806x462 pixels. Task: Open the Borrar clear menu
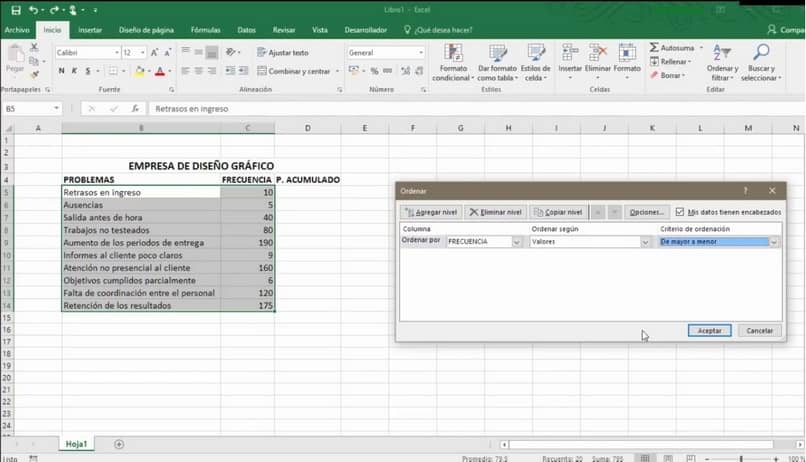(x=668, y=75)
